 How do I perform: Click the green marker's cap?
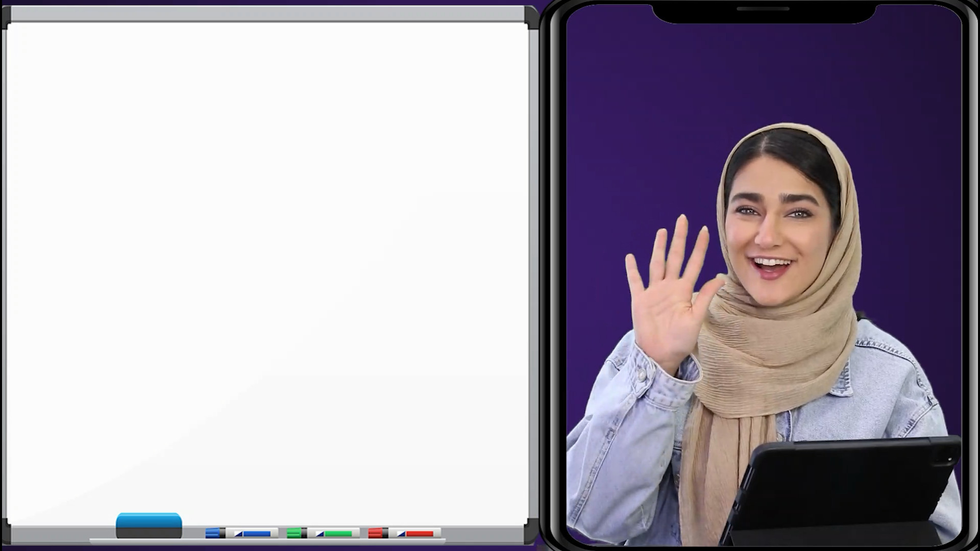pyautogui.click(x=293, y=533)
